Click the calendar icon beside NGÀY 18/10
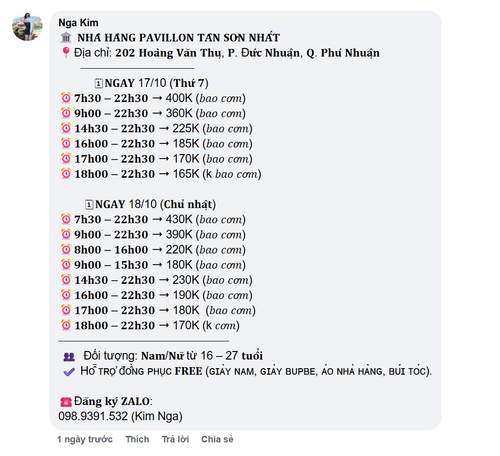The height and width of the screenshot is (456, 500). pyautogui.click(x=89, y=204)
